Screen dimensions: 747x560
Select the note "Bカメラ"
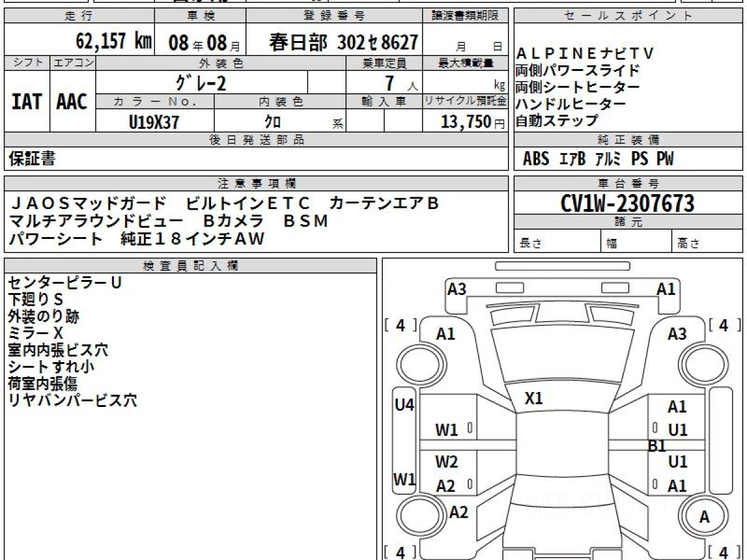233,221
